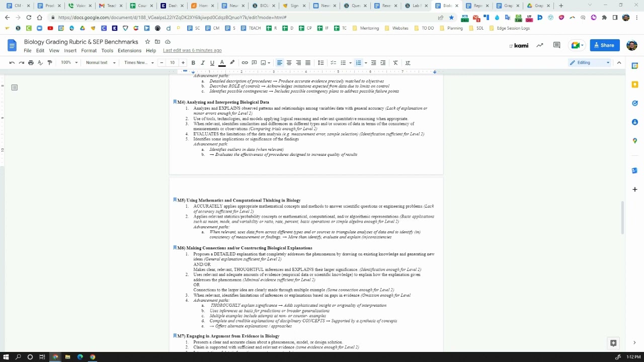Open the Contacts side panel

[x=635, y=122]
